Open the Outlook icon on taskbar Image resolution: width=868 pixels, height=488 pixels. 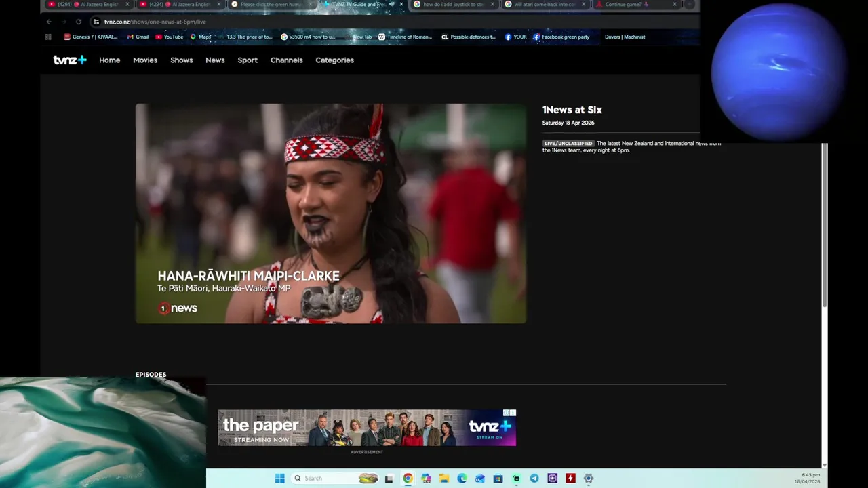tap(480, 479)
